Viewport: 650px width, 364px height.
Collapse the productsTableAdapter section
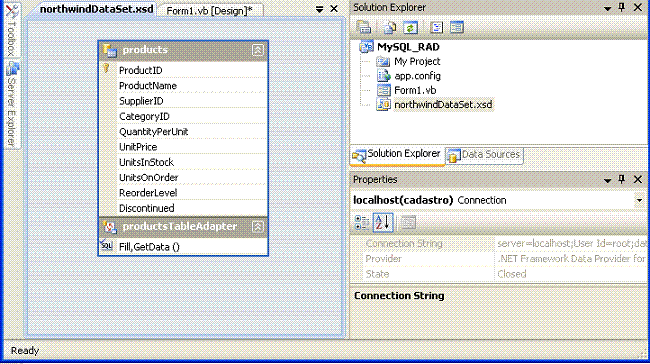257,227
